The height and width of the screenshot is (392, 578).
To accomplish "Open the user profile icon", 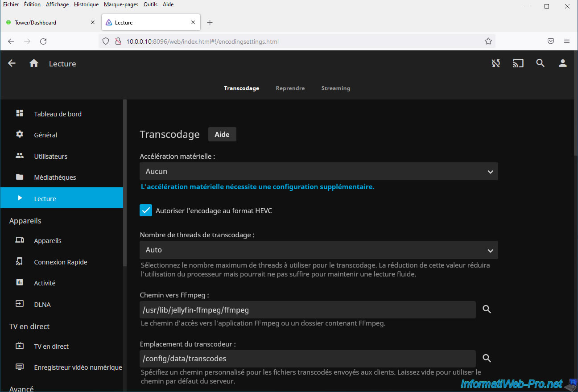I will pos(562,63).
